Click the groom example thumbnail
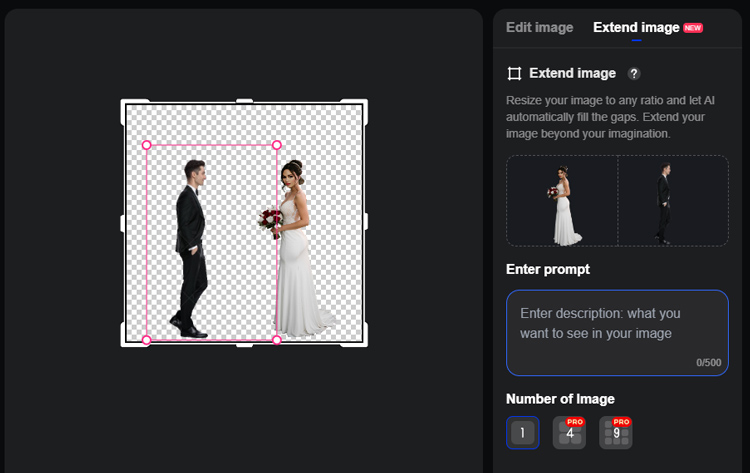Image resolution: width=750 pixels, height=473 pixels. pyautogui.click(x=673, y=201)
